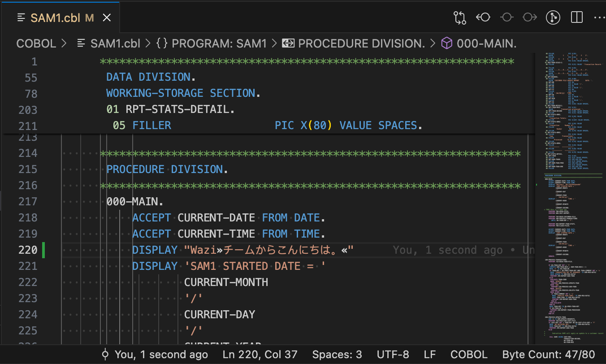Click sticky header WORKING-STORAGE SECTION.
Viewport: 606px width, 364px height.
tap(183, 93)
